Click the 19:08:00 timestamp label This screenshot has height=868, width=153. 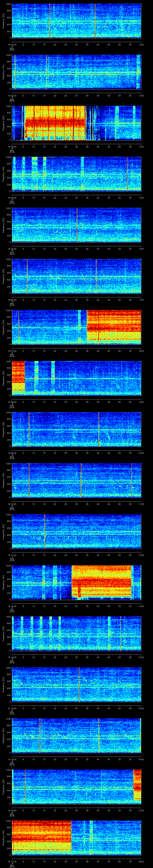[12, 402]
